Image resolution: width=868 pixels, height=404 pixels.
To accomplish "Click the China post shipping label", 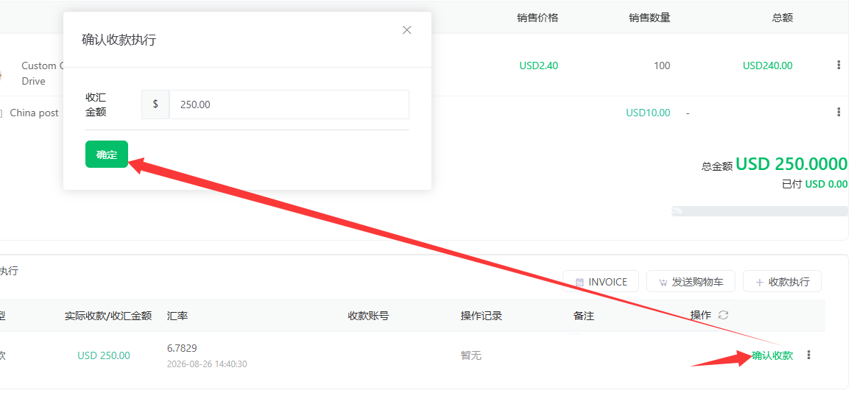I will (34, 113).
